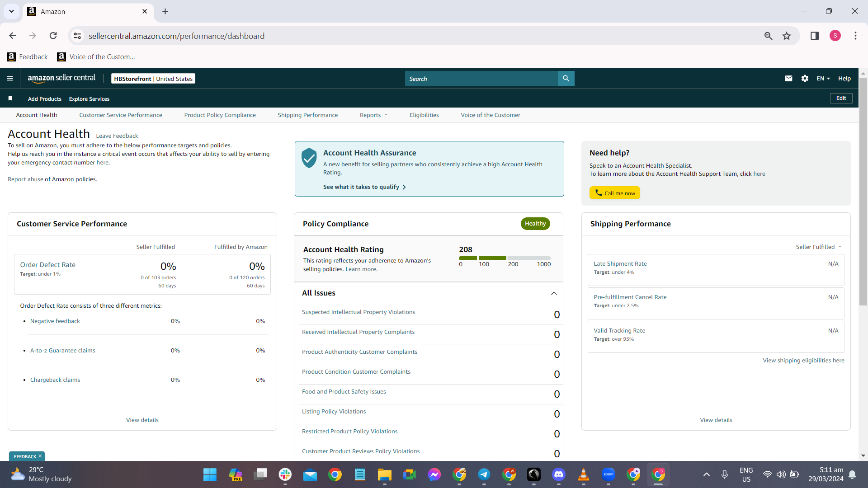Open Zoom from the taskbar

point(609,474)
